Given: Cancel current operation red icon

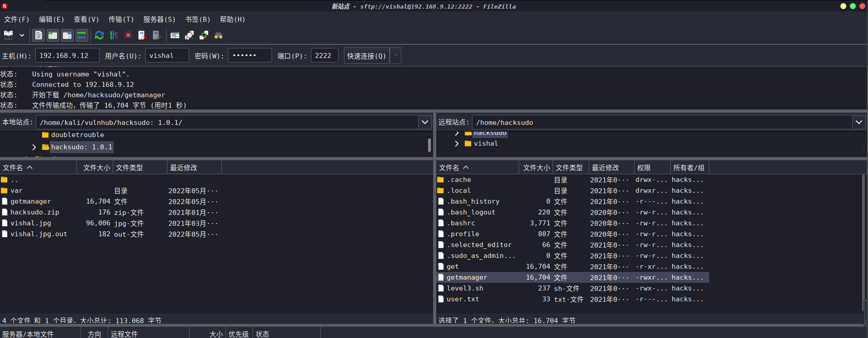Looking at the screenshot, I should 128,35.
